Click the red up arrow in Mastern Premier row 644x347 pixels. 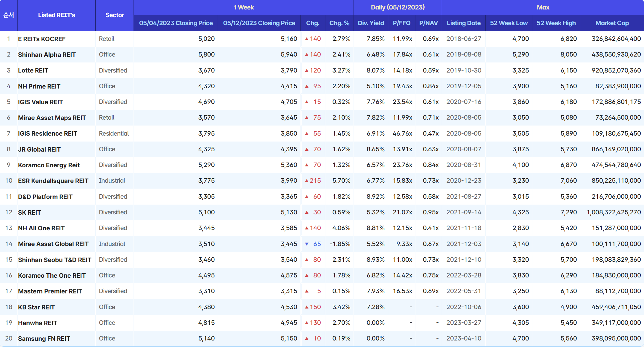click(x=307, y=291)
